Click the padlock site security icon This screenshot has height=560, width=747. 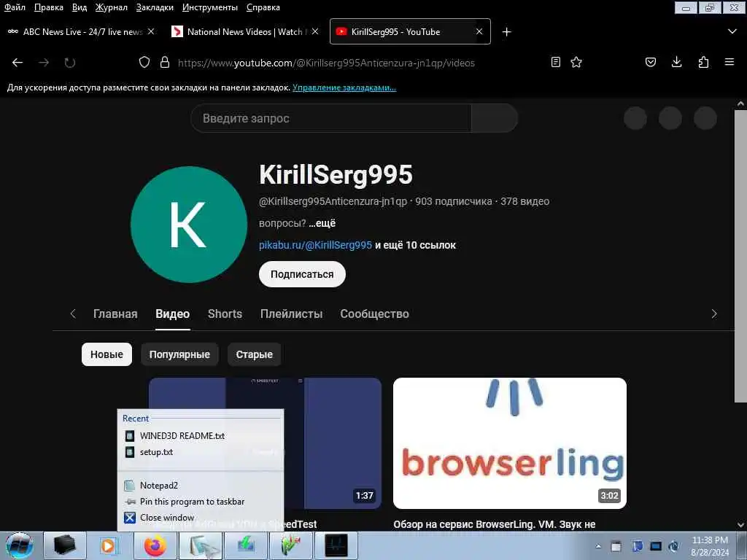point(165,63)
